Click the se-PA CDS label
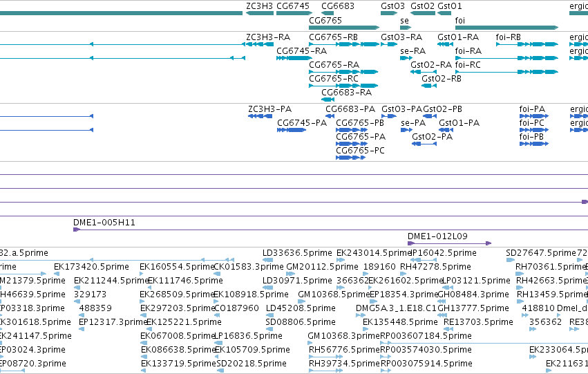 [413, 123]
